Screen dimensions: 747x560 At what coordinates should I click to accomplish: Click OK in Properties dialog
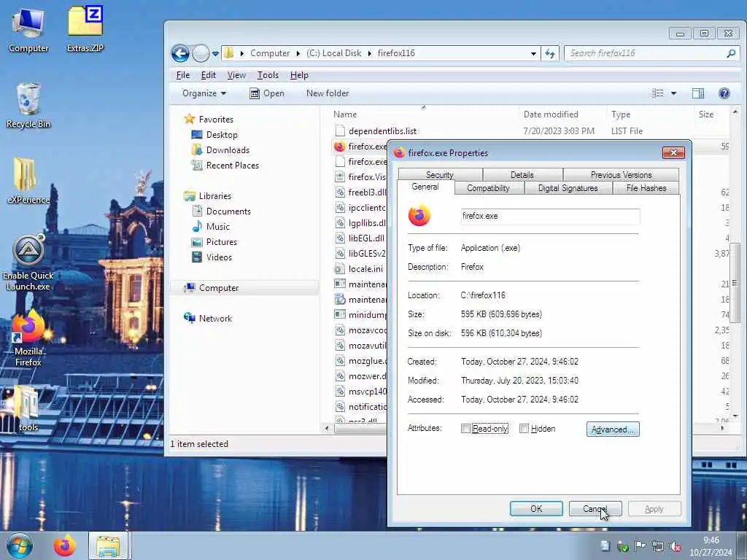coord(536,508)
